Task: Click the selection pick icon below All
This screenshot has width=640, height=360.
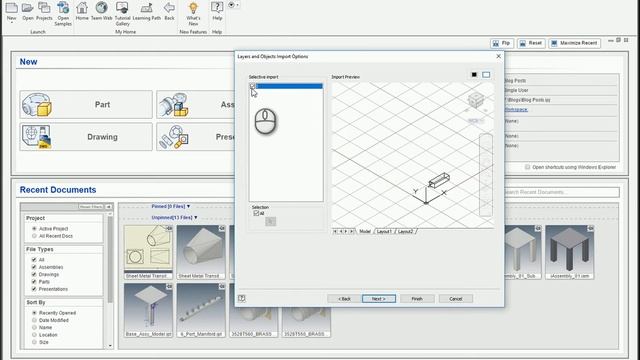Action: [x=270, y=221]
